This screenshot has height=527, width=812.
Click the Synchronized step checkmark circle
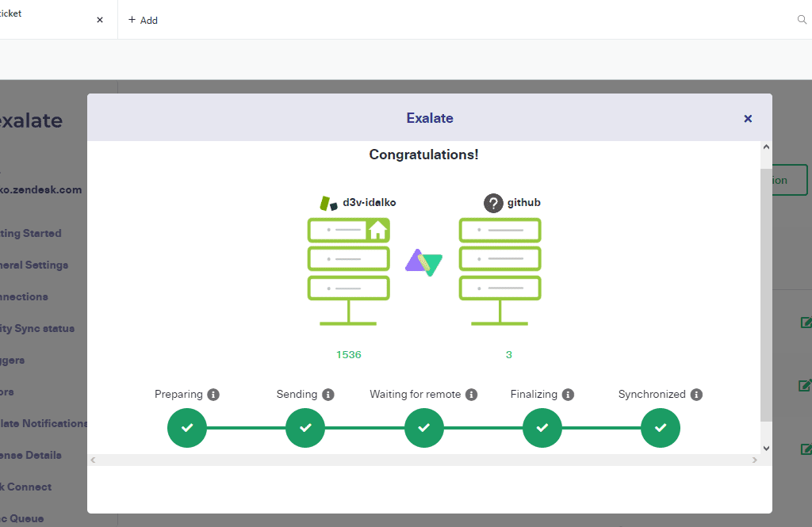[x=661, y=428]
